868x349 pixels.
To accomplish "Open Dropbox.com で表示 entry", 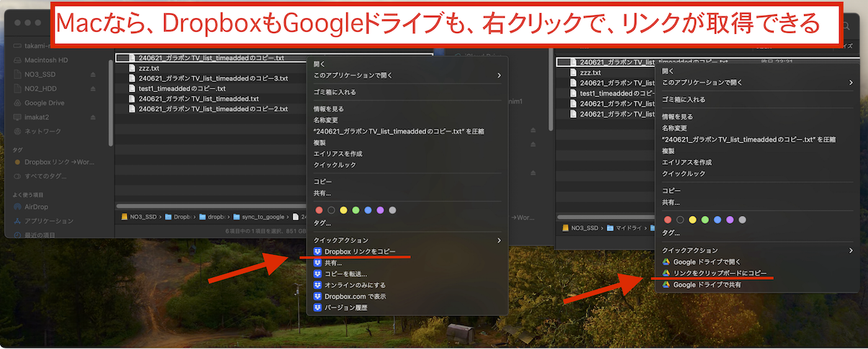I will pos(355,296).
